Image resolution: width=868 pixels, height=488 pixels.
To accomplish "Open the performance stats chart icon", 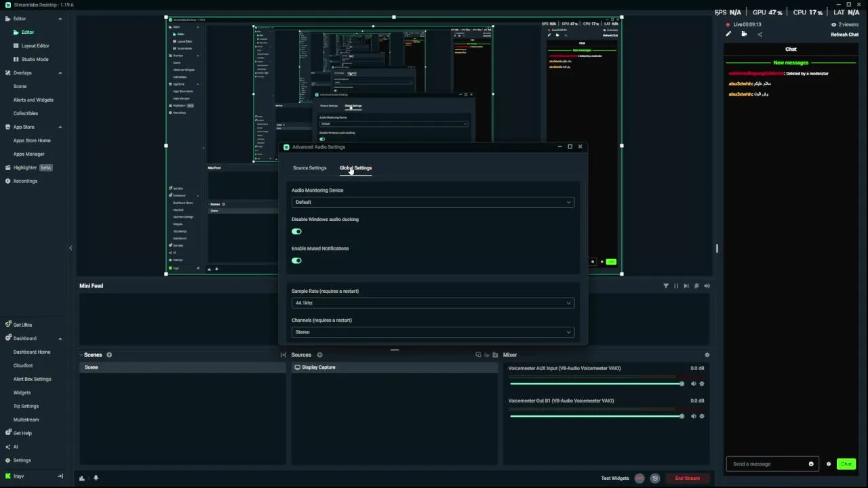I will [82, 479].
